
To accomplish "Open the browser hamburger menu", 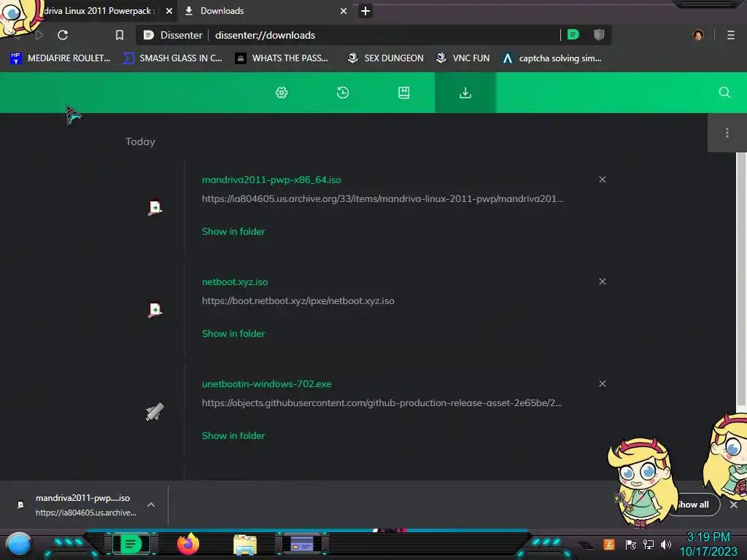I will tap(730, 35).
